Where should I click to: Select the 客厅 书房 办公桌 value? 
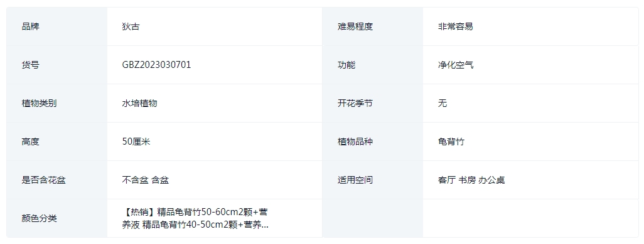click(471, 180)
